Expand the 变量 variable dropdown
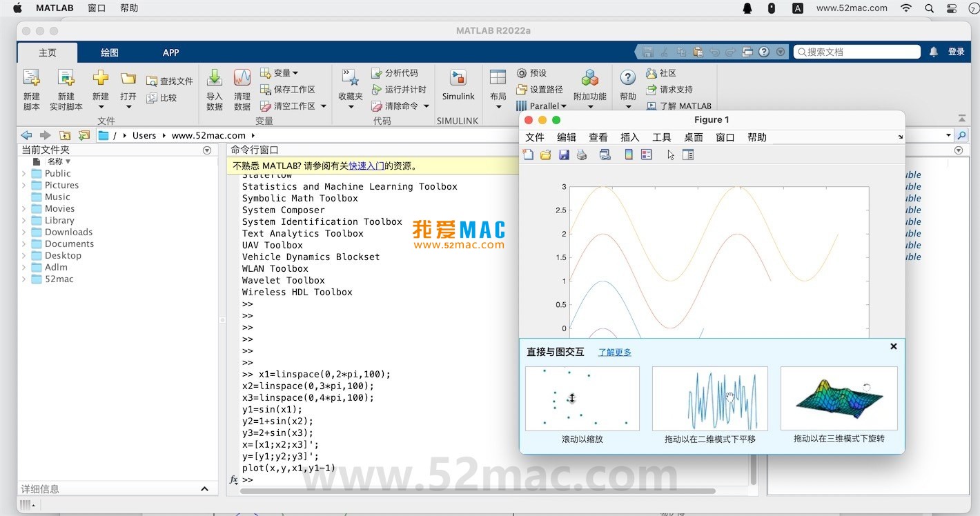 click(x=295, y=73)
